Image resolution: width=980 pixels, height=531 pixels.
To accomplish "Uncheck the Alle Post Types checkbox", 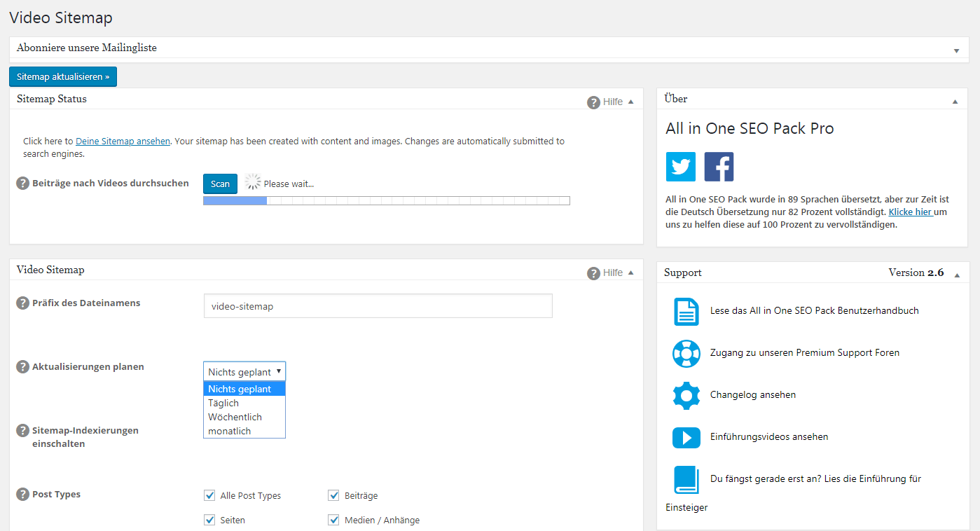I will click(x=209, y=495).
